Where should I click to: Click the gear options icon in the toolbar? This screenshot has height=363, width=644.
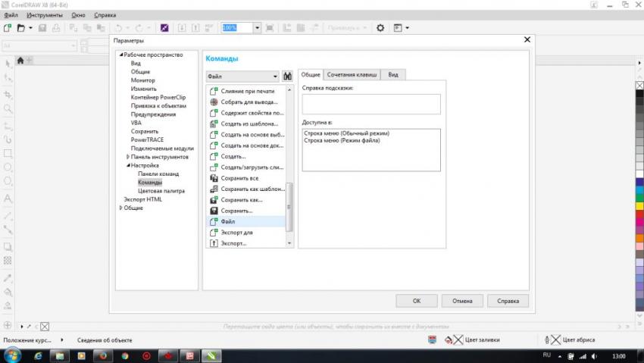coord(380,28)
